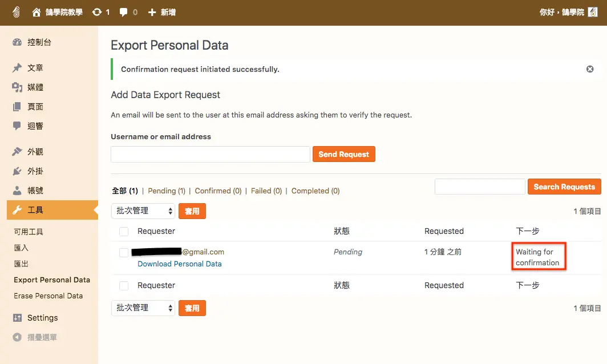
Task: Click the 外掛 plugin icon
Action: coord(17,171)
